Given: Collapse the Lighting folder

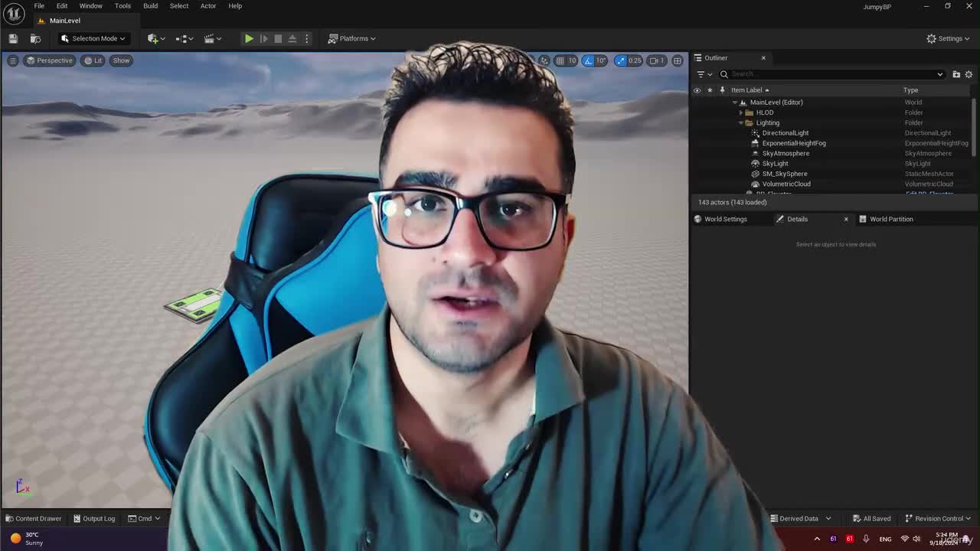Looking at the screenshot, I should click(x=740, y=123).
